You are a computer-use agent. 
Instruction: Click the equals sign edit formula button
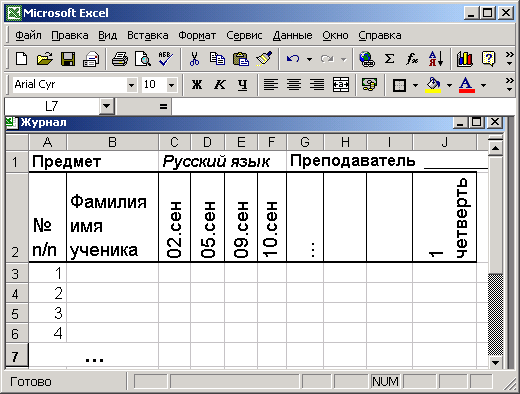point(163,107)
